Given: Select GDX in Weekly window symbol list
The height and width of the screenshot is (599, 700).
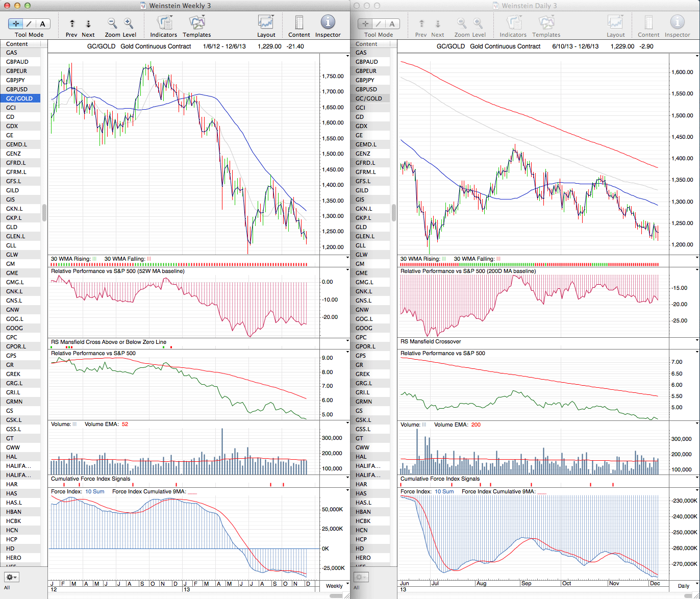Looking at the screenshot, I should (12, 126).
